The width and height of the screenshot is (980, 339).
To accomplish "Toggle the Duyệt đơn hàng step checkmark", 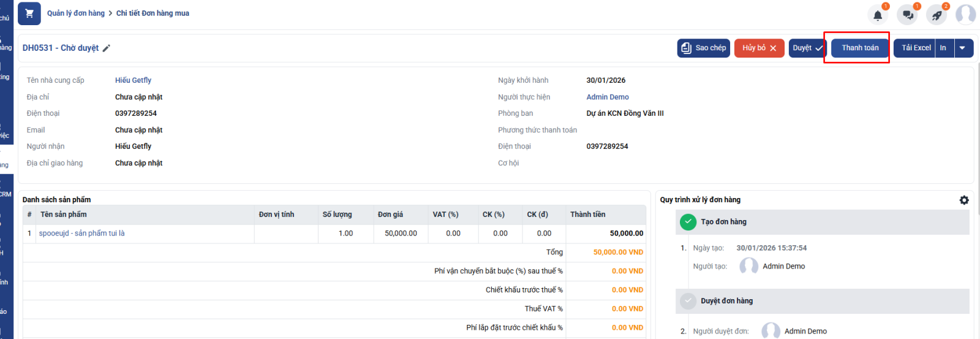I will click(x=688, y=301).
